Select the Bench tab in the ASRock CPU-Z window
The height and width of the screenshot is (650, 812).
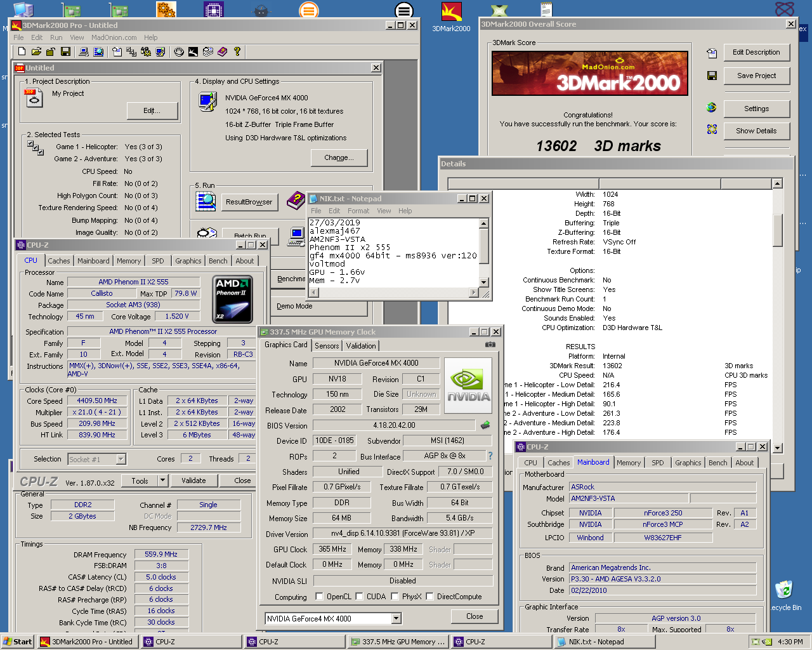point(718,463)
